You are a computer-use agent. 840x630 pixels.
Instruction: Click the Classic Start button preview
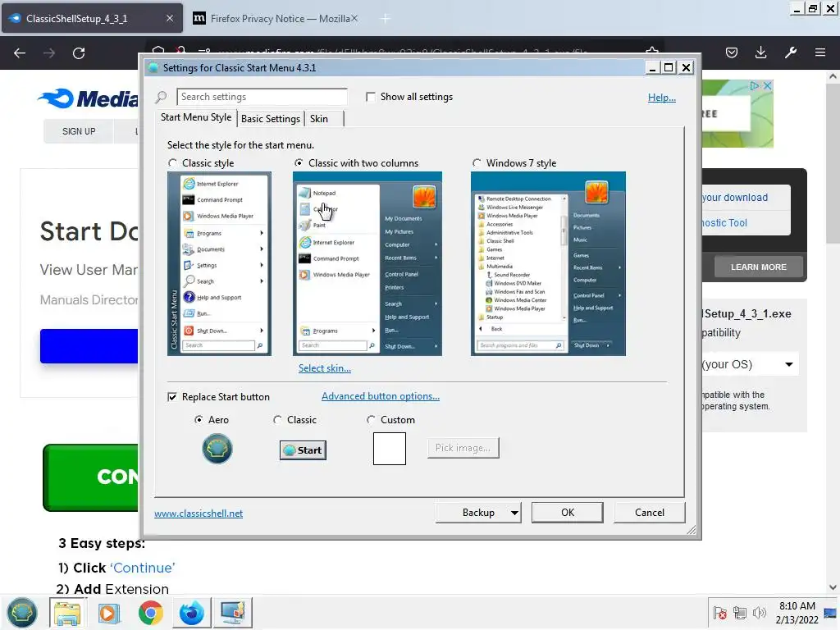click(303, 450)
